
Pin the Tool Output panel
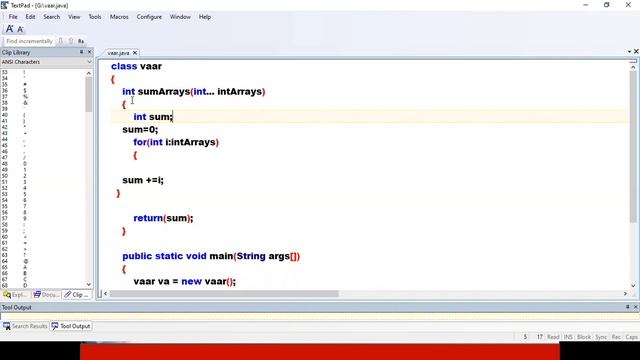627,307
